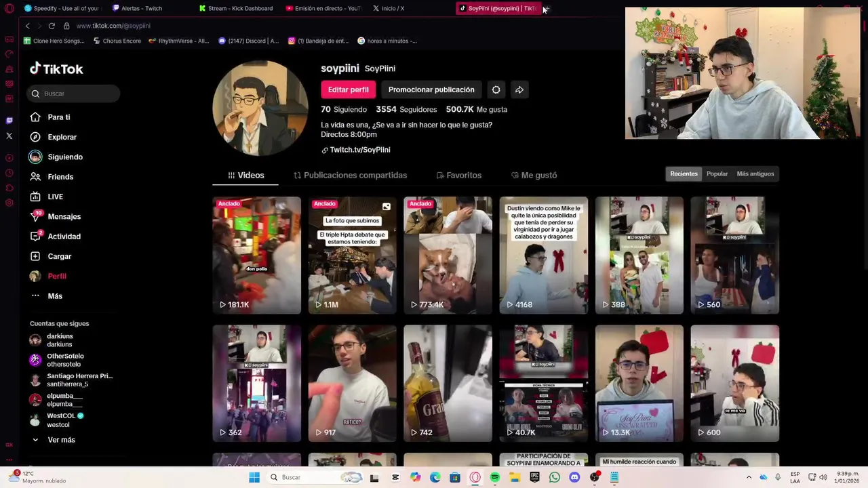Click the soypiini profile picture
Viewport: 868px width, 488px height.
pos(260,108)
